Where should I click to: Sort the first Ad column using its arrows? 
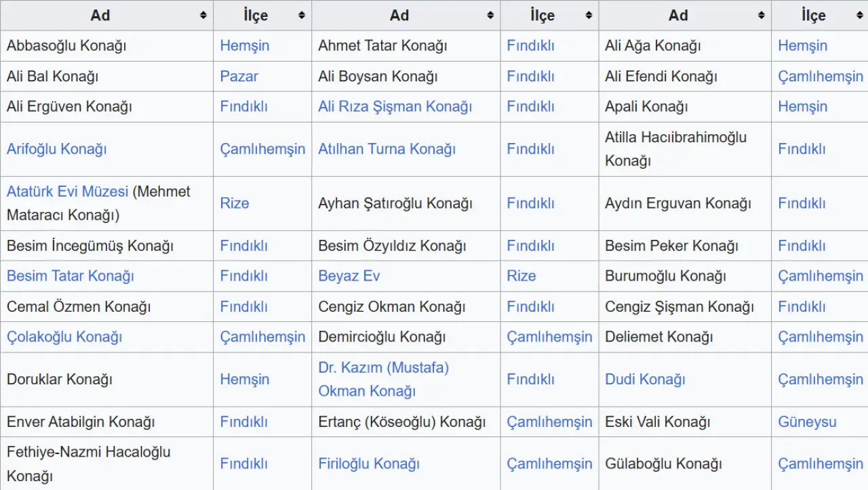tap(203, 16)
